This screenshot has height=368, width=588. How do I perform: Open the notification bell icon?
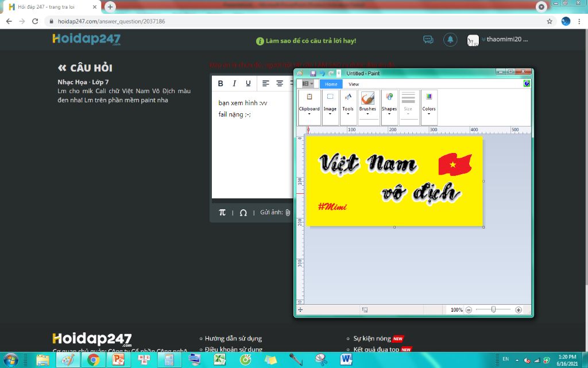pos(450,40)
